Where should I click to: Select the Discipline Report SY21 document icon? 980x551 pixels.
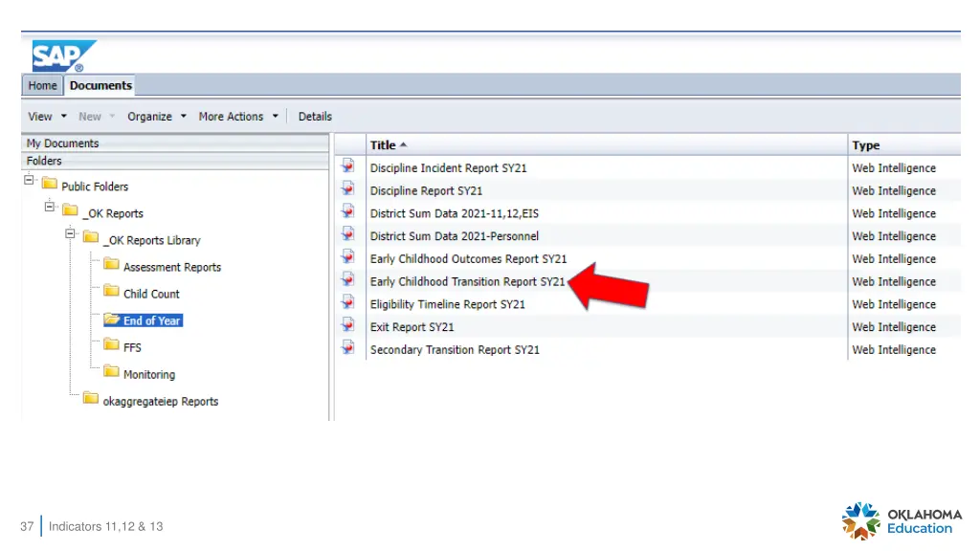click(348, 188)
